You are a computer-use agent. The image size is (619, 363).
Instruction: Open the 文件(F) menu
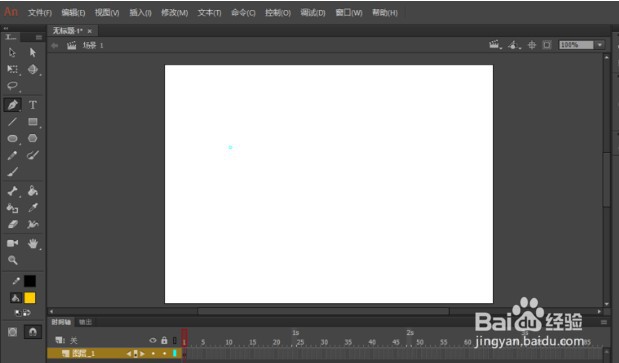[x=40, y=13]
